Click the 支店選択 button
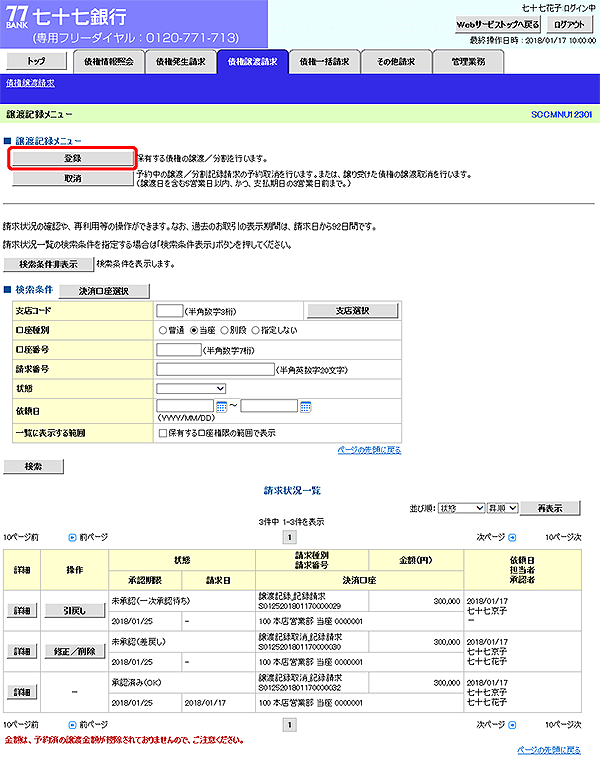Viewport: 600px width, 761px height. pos(352,311)
